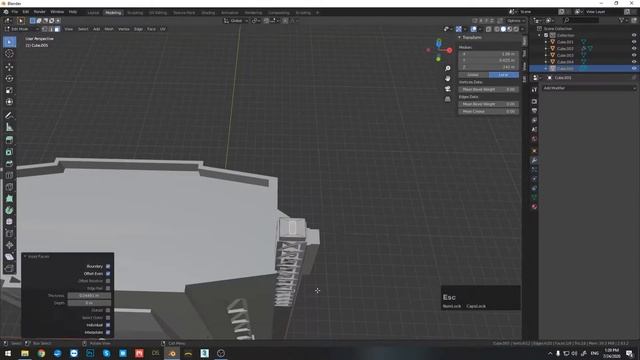Toggle the Outset checkbox
This screenshot has width=640, height=360.
tap(108, 310)
